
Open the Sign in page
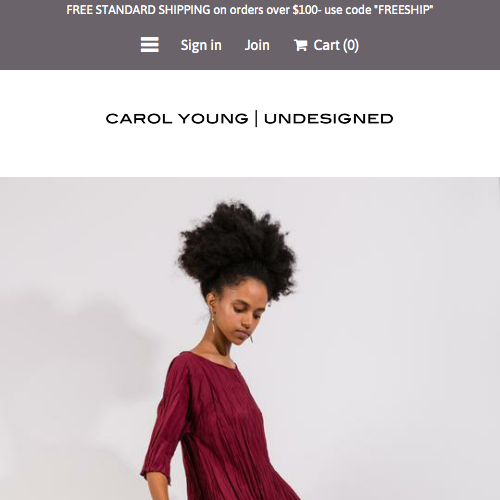(201, 45)
